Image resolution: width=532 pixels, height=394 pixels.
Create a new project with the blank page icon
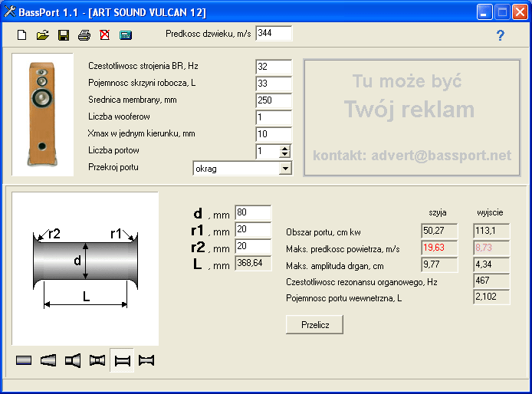pyautogui.click(x=22, y=35)
